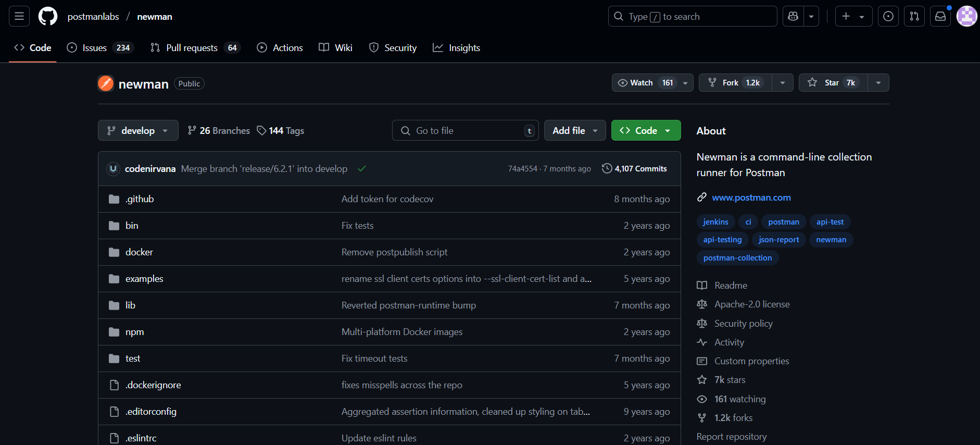View the 4,107 Commits history
The width and height of the screenshot is (980, 445).
(x=634, y=169)
